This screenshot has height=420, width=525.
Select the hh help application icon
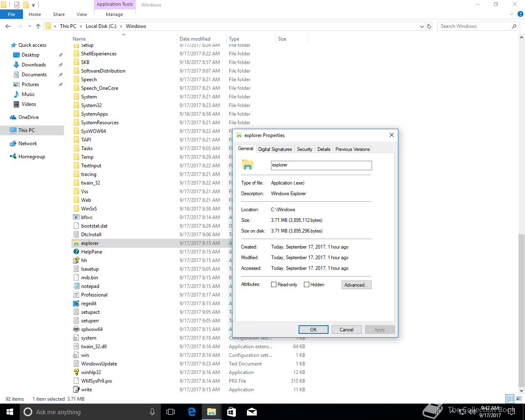[x=76, y=260]
